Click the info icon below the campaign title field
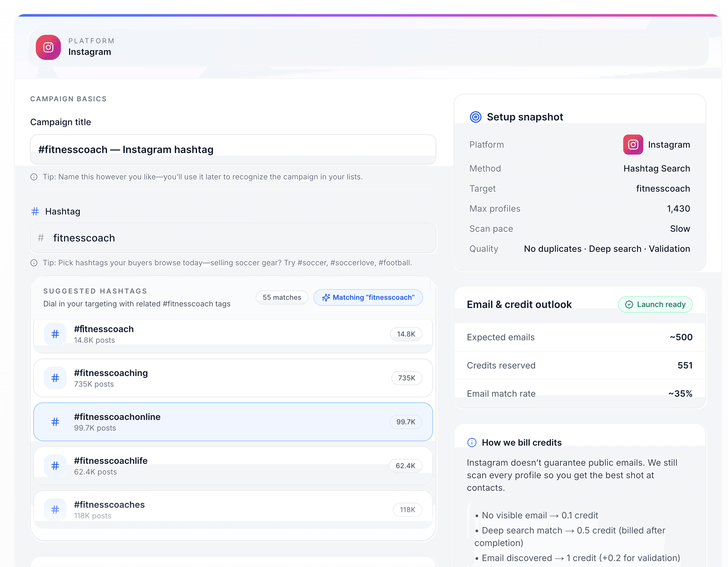This screenshot has height=567, width=728. (x=34, y=177)
